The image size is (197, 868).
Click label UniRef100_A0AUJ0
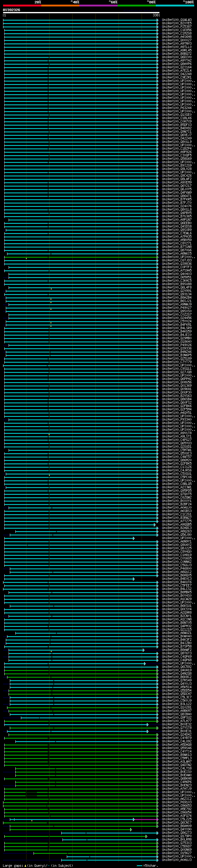(x=177, y=507)
